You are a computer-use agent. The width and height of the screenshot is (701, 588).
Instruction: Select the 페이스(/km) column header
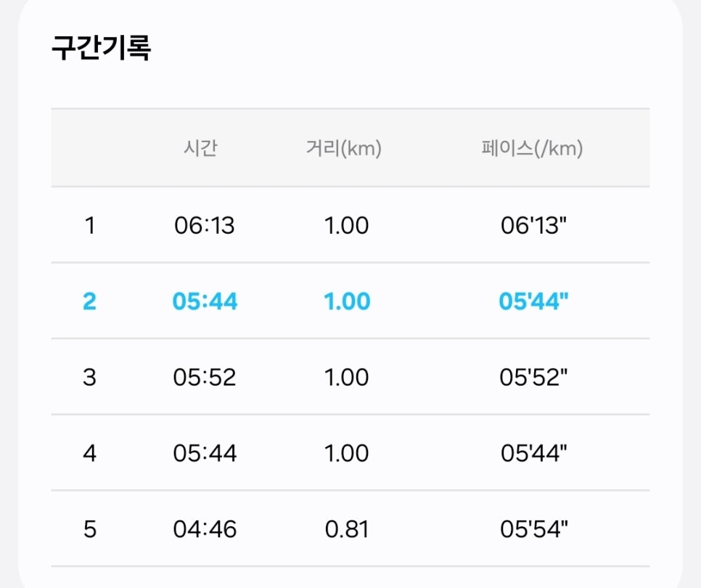click(x=532, y=148)
